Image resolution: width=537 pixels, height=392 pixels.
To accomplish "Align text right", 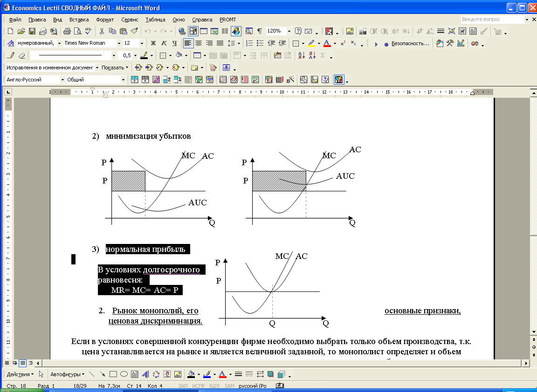I will [x=209, y=43].
